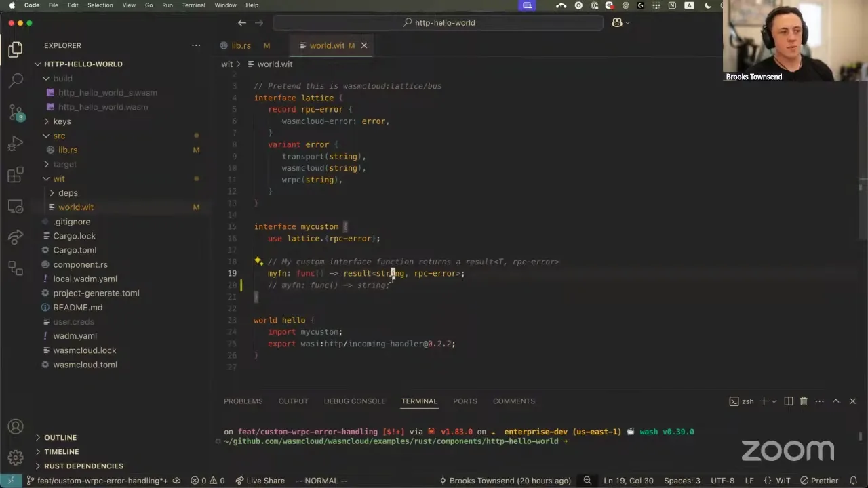Click the lightbulb code action on line 18
The height and width of the screenshot is (488, 868).
tap(258, 261)
